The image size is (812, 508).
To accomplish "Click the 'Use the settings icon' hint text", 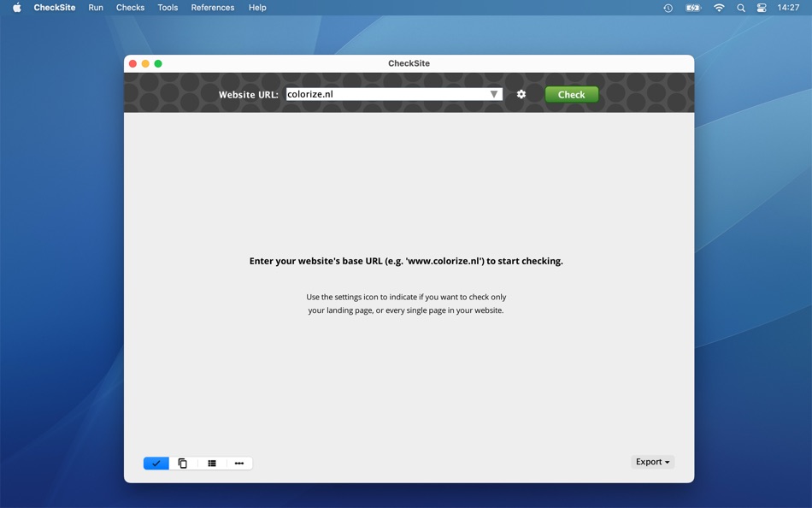I will (x=406, y=304).
